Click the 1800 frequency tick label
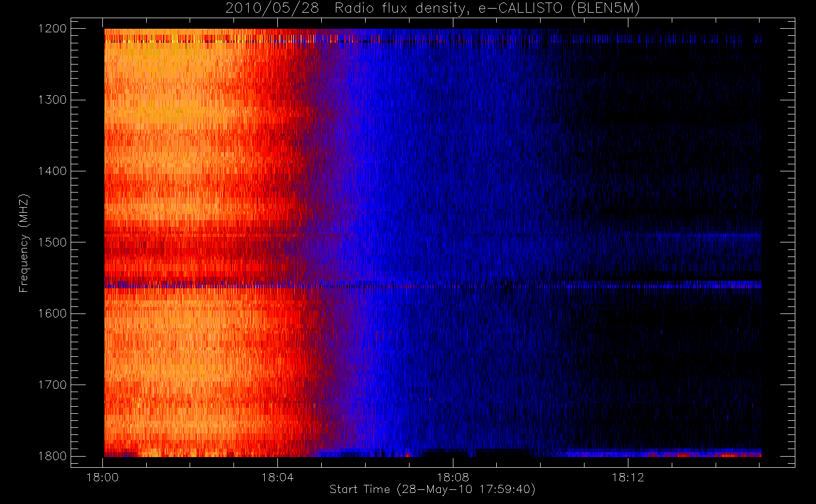Viewport: 816px width, 504px height. coord(52,456)
